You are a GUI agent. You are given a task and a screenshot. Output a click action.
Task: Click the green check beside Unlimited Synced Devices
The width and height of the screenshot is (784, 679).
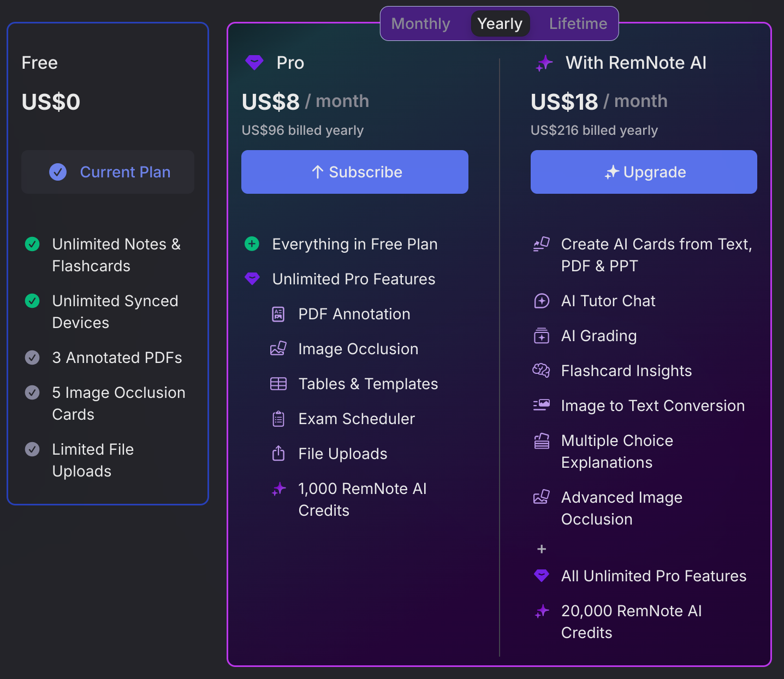click(x=33, y=301)
